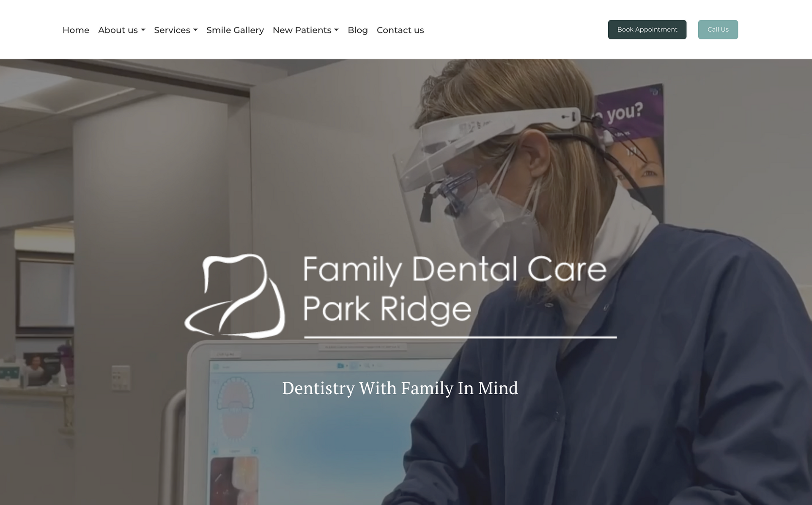812x505 pixels.
Task: Click the Family Dental Care Park Ridge wordmark
Action: pos(455,290)
